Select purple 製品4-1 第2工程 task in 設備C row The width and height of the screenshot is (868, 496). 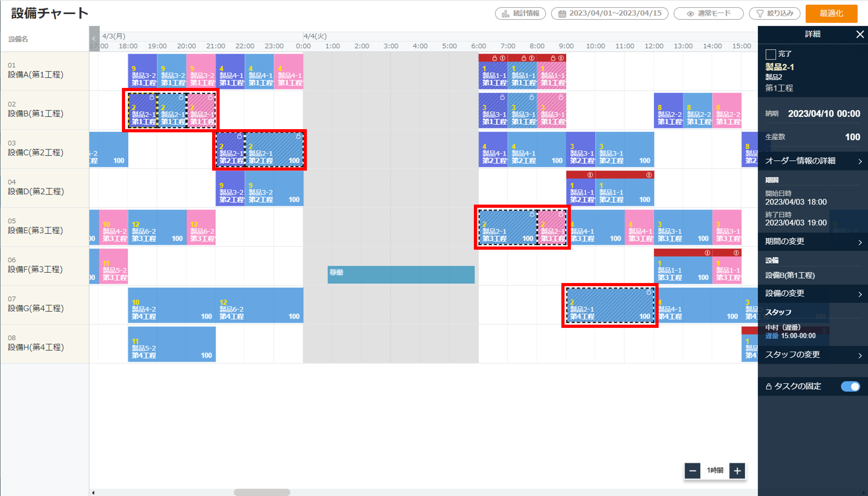(x=493, y=149)
